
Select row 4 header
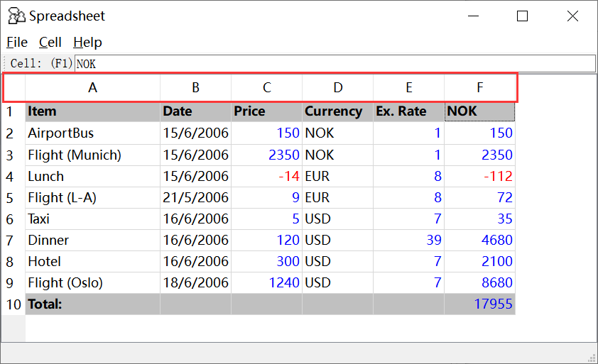[x=11, y=177]
